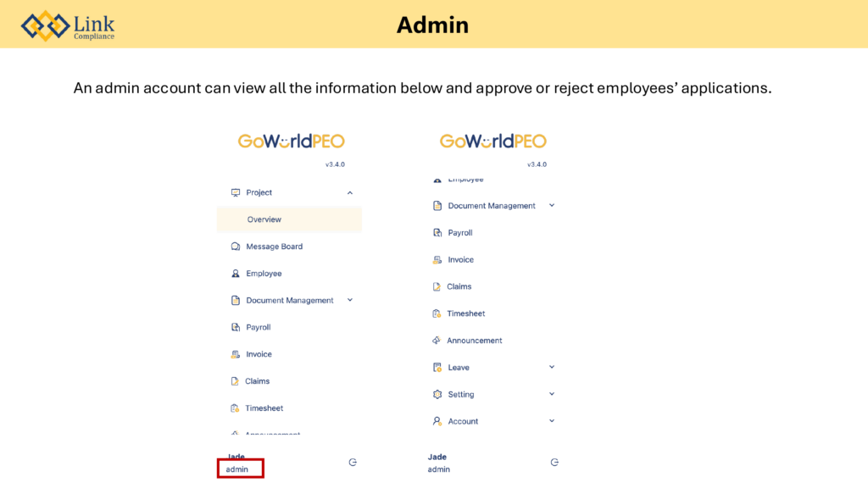The image size is (868, 488).
Task: Expand Document Management in the left sidebar
Action: (x=350, y=300)
